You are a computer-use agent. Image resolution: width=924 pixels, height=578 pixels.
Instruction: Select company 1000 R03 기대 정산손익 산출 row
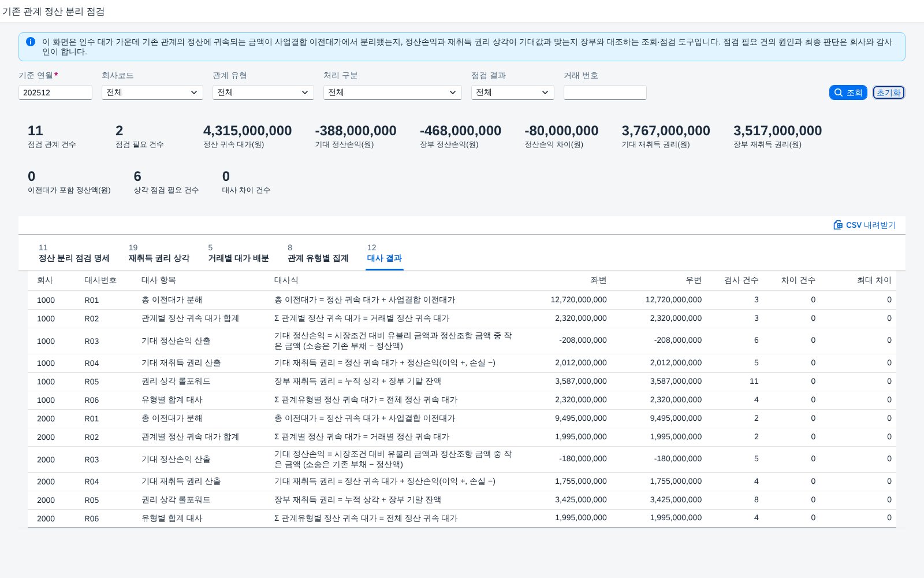462,341
